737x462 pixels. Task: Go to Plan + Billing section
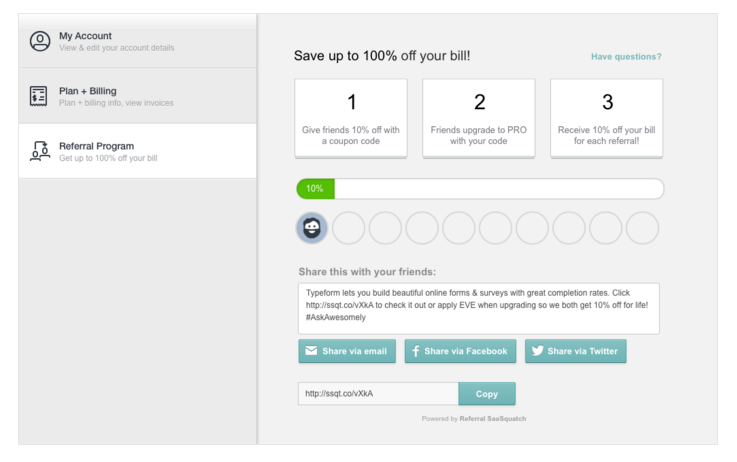[138, 96]
